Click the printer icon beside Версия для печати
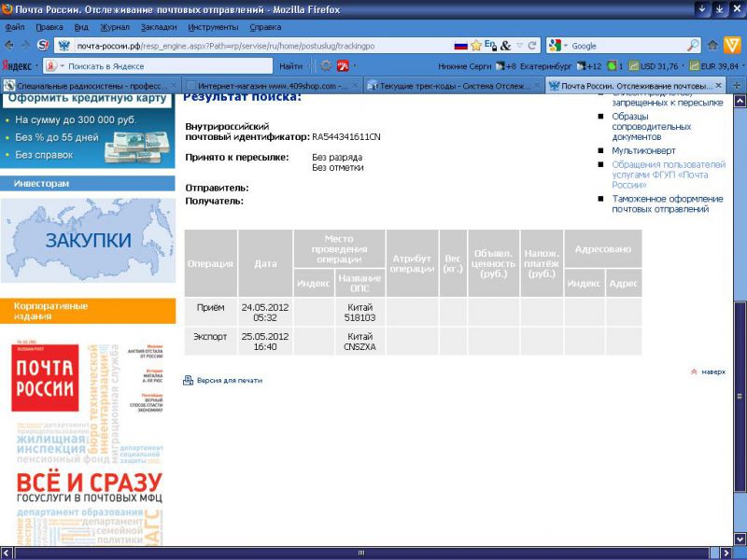747x560 pixels. coord(188,381)
